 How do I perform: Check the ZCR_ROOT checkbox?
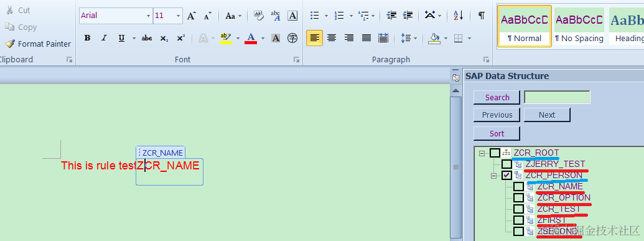click(x=495, y=153)
